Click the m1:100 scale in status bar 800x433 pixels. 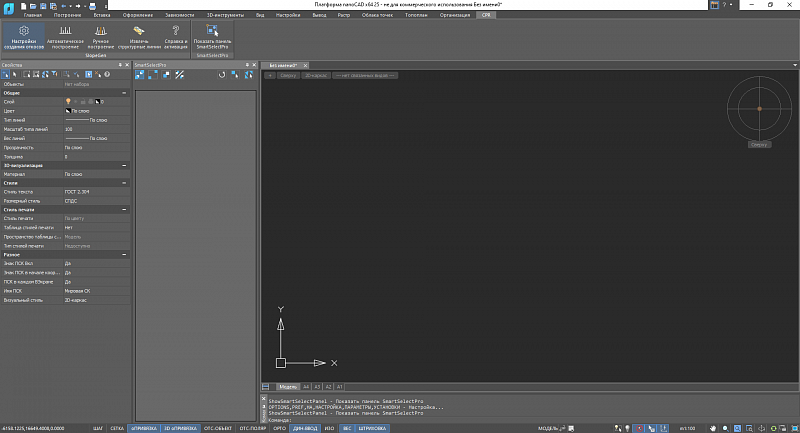tap(687, 428)
